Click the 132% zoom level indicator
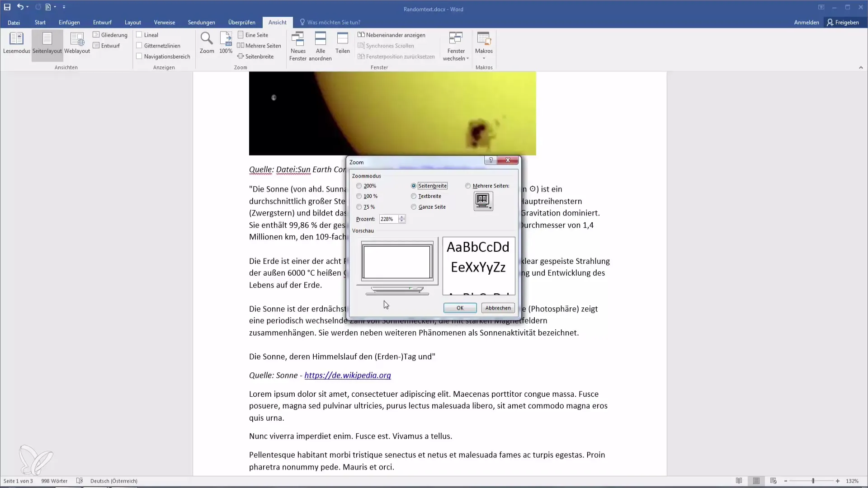 (852, 481)
